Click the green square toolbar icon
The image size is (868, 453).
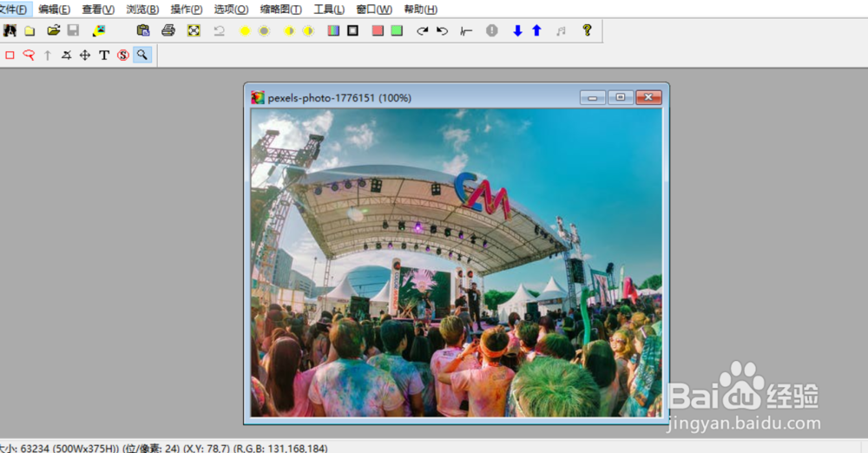point(397,30)
